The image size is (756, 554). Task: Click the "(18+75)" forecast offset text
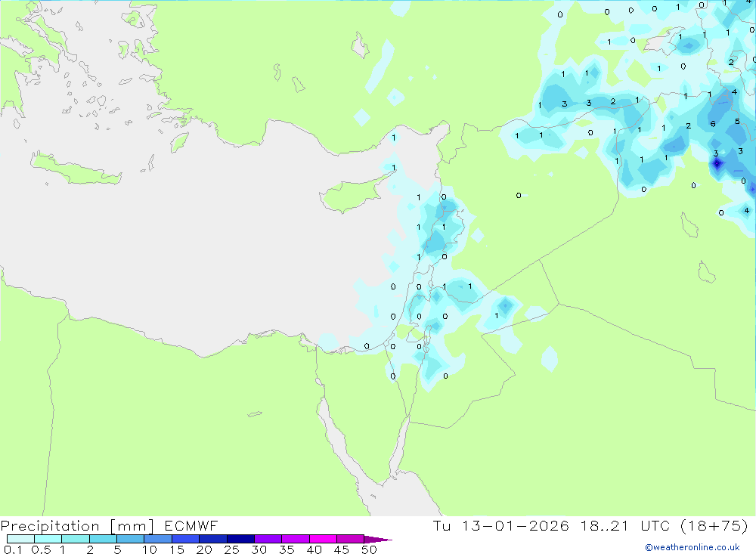click(714, 525)
